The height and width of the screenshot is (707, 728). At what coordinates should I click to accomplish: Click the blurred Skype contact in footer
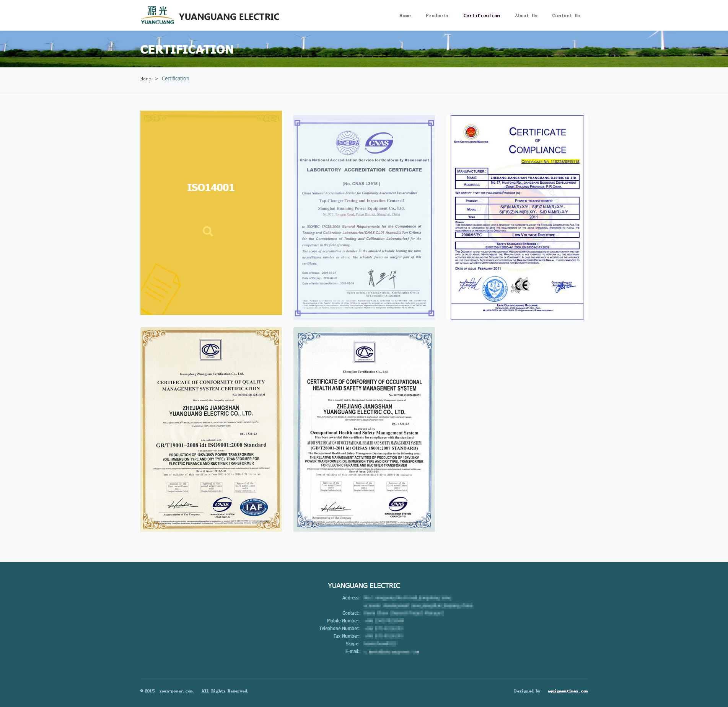380,644
